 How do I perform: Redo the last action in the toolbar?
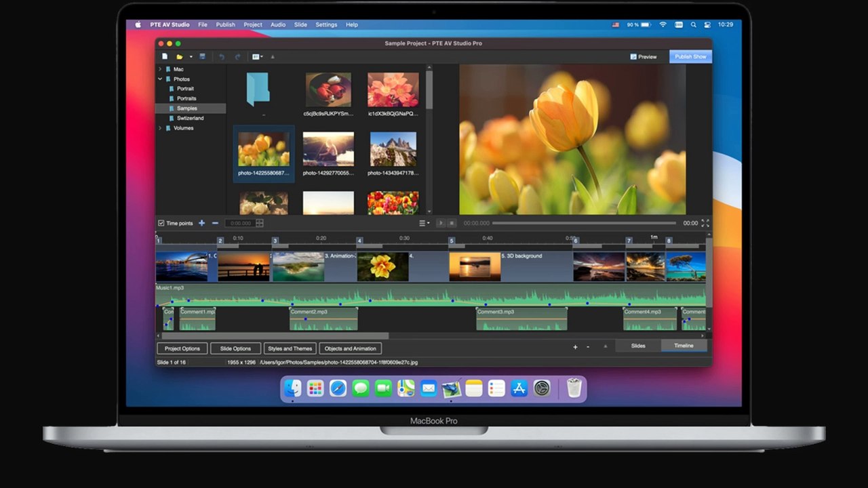pyautogui.click(x=237, y=57)
